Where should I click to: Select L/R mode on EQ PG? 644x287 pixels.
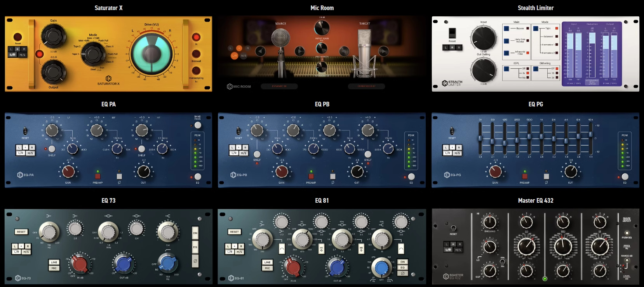448,153
